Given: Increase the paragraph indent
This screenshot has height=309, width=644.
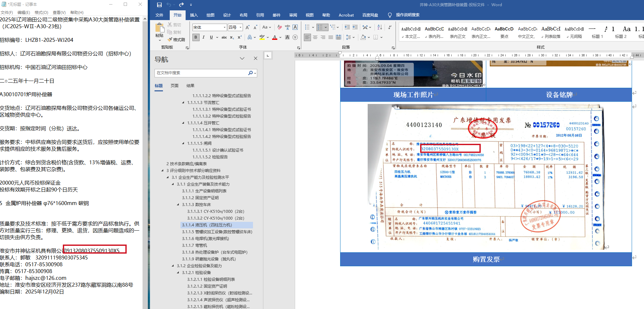Looking at the screenshot, I should coord(355,28).
